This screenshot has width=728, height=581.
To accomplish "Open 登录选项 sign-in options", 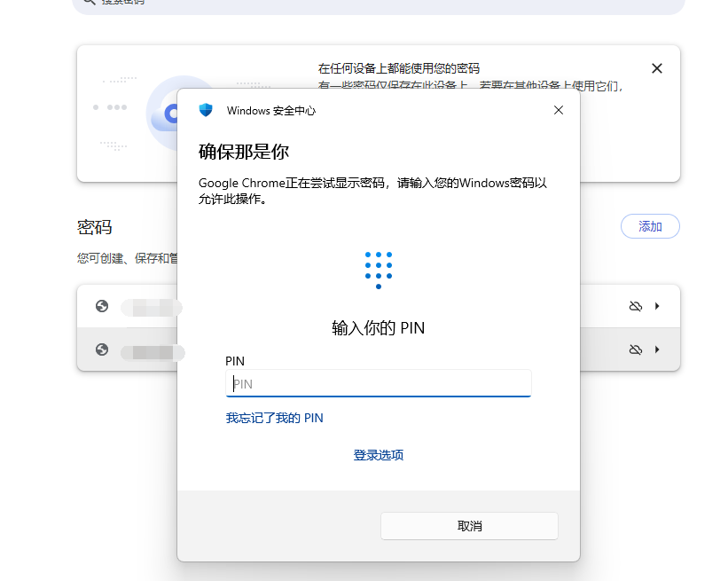I will coord(379,455).
